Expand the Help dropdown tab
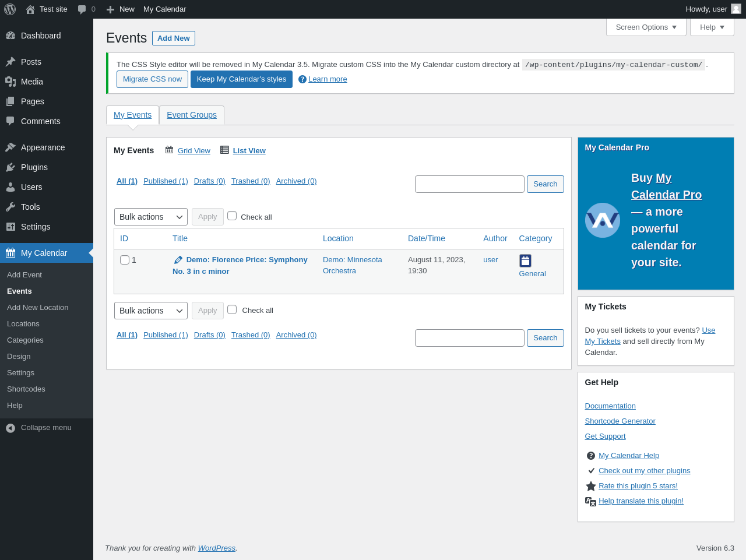Image resolution: width=746 pixels, height=560 pixels. point(712,27)
